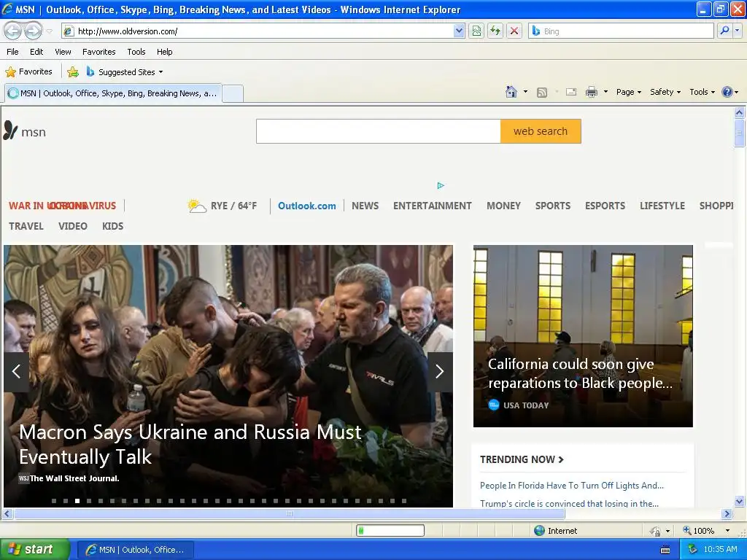Open the search provider dropdown arrow
The width and height of the screenshot is (747, 560).
(x=737, y=31)
